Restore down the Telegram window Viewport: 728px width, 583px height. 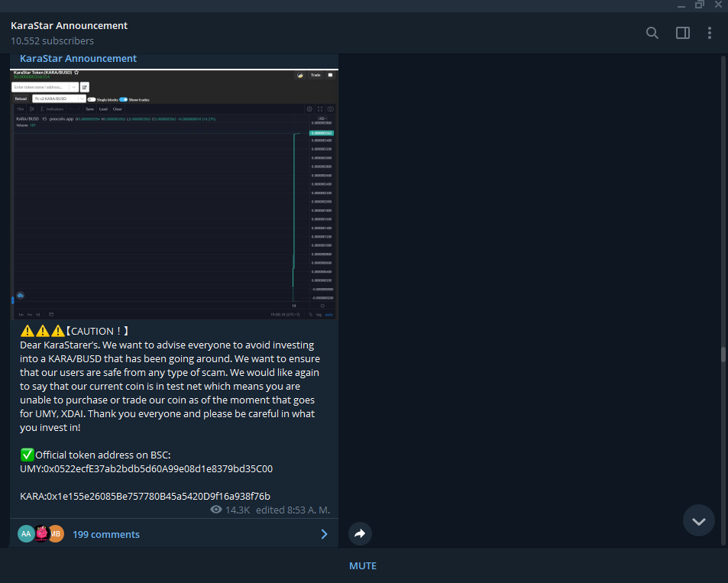click(x=699, y=5)
